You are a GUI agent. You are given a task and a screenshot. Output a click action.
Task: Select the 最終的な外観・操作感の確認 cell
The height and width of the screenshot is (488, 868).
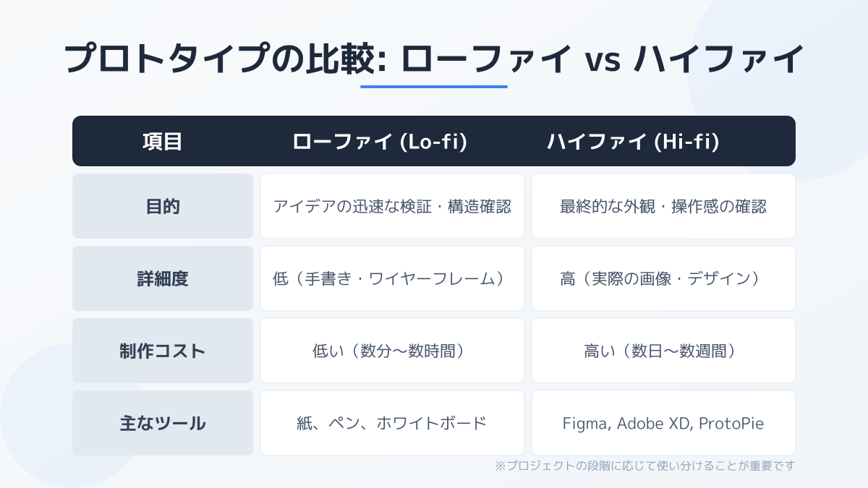click(663, 206)
